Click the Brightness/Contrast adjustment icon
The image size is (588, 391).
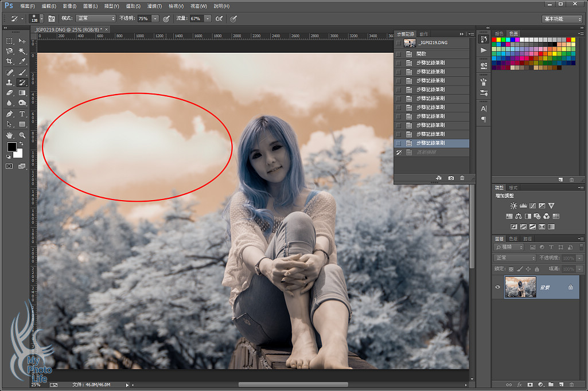pos(513,205)
